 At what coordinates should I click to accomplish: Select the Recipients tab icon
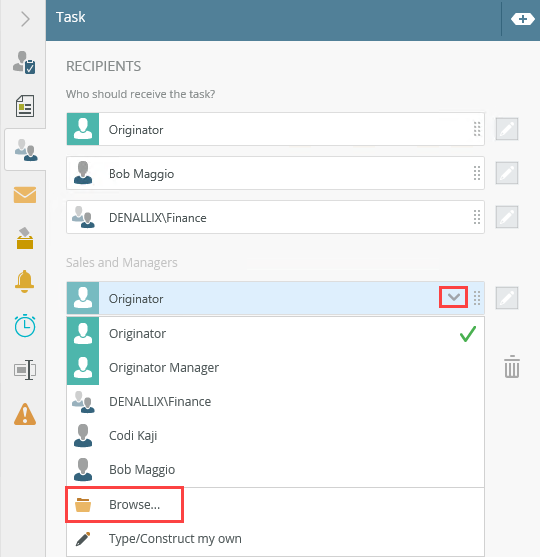click(x=26, y=150)
